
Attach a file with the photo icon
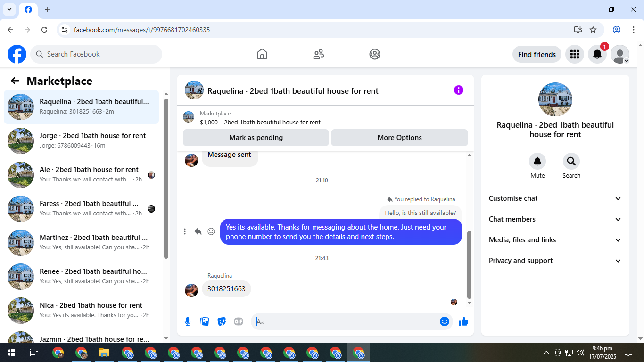click(x=205, y=321)
